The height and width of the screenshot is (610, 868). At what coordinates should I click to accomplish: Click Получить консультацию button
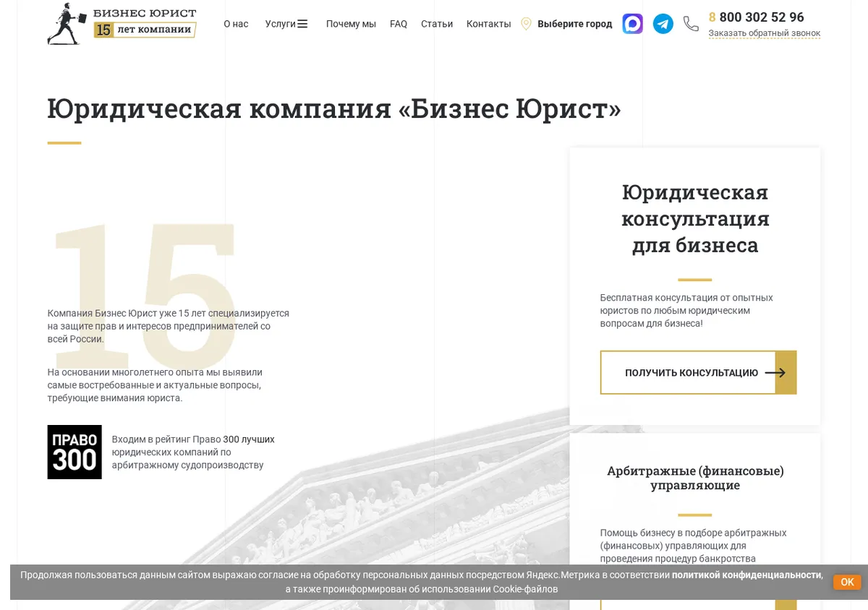698,372
